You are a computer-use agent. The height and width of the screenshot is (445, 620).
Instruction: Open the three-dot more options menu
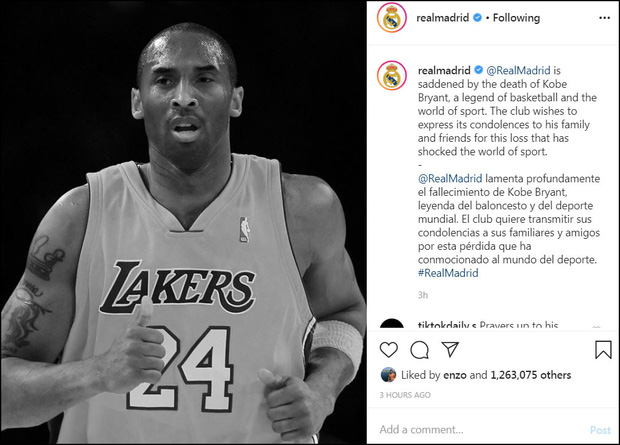click(604, 18)
